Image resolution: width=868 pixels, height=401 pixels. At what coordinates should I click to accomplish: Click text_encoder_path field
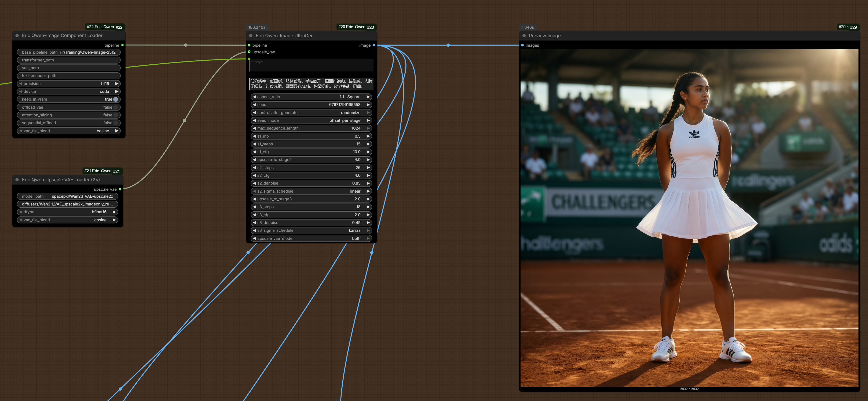click(69, 76)
